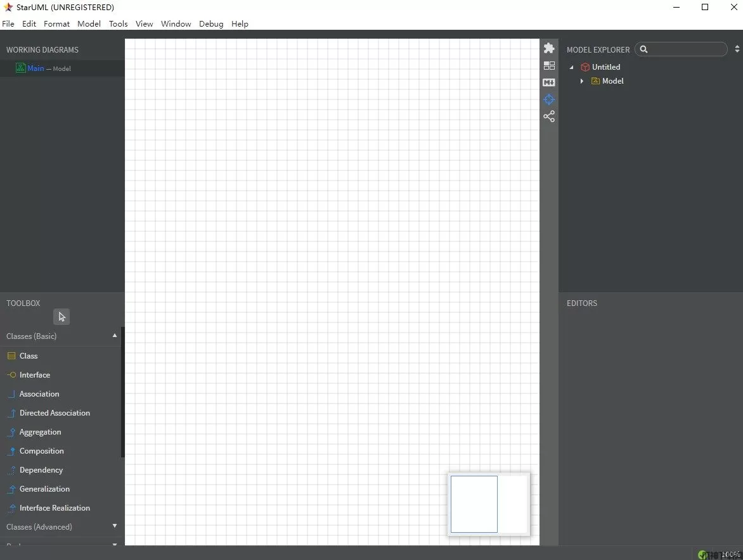Click the diagram thumbnails grid icon

(549, 65)
